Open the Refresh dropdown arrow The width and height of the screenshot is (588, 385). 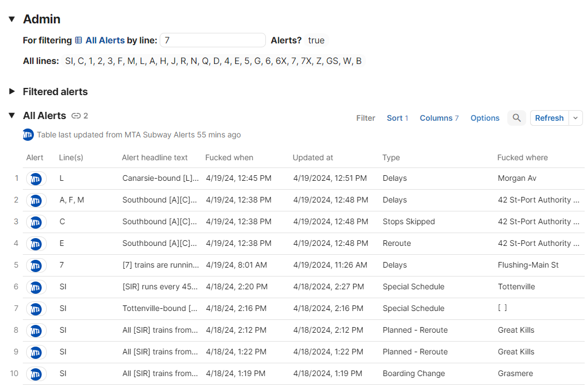click(x=576, y=118)
